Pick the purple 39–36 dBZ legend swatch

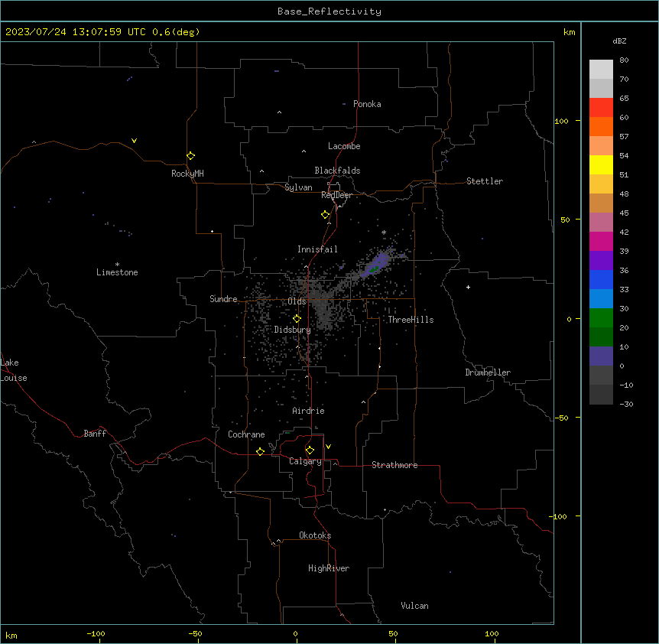point(601,261)
